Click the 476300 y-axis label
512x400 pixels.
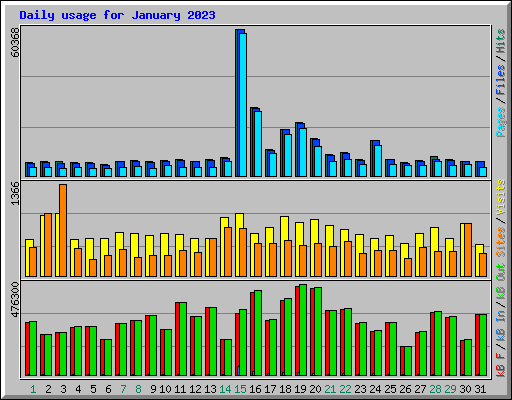pyautogui.click(x=15, y=300)
